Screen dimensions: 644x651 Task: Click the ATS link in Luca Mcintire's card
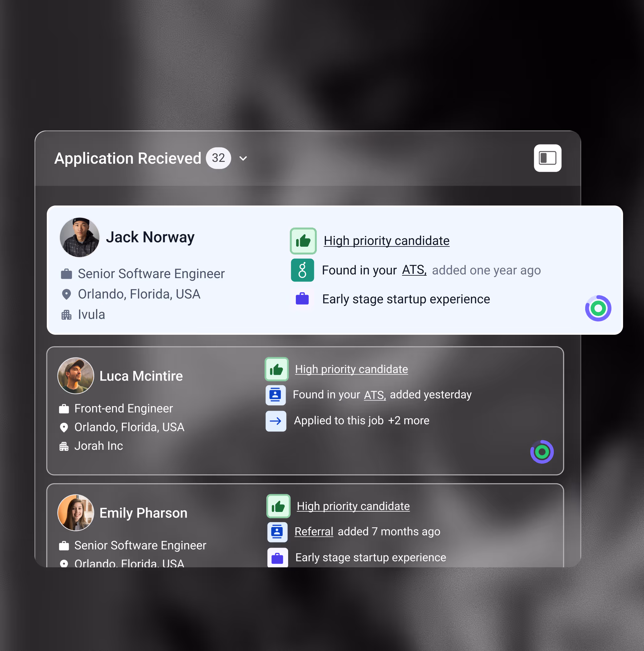pos(375,395)
